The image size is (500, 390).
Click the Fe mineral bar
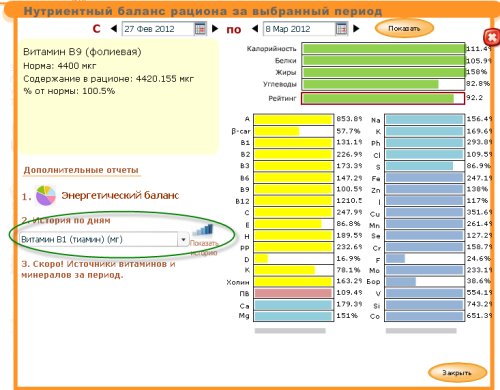pos(425,178)
